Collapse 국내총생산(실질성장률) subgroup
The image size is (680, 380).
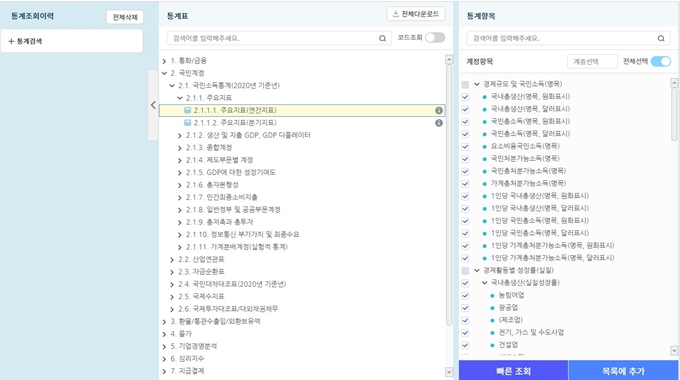tap(485, 283)
